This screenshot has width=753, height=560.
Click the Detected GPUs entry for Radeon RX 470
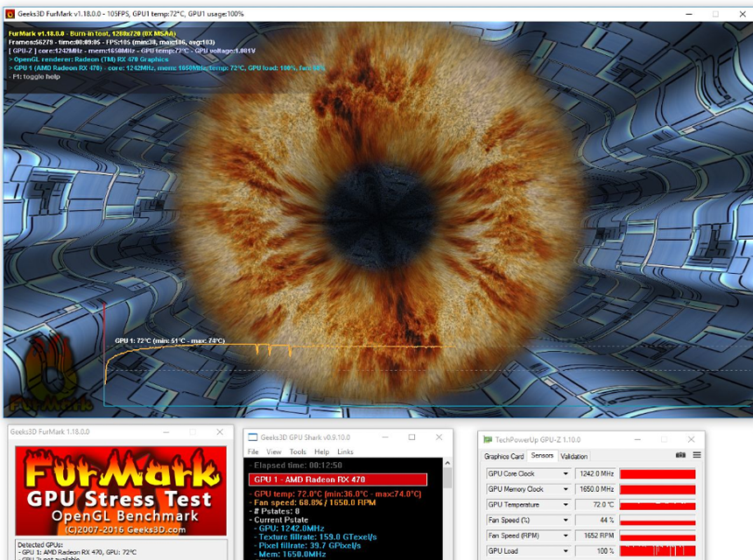(x=79, y=552)
